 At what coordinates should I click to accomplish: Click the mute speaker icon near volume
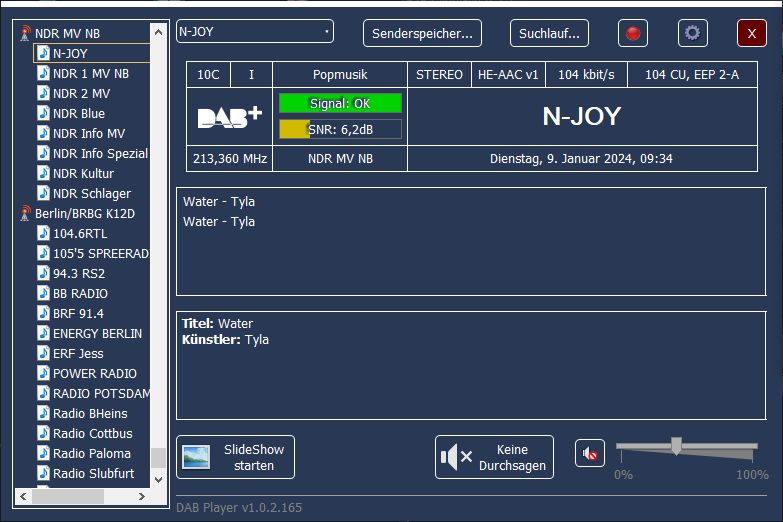(590, 454)
